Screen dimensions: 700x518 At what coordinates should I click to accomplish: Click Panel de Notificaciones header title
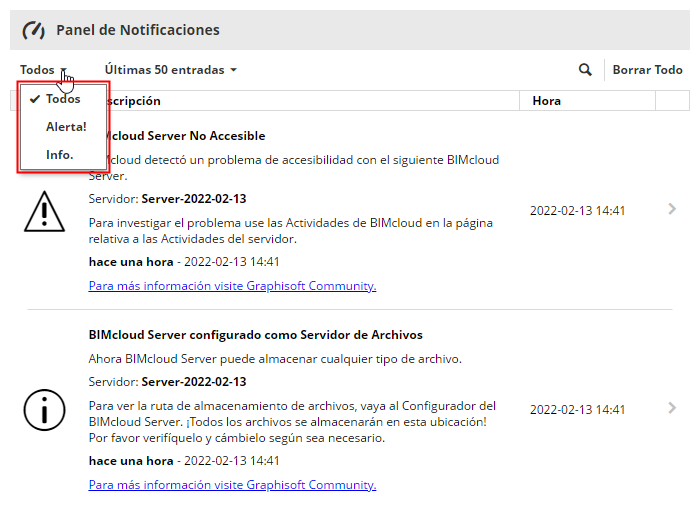coord(137,30)
